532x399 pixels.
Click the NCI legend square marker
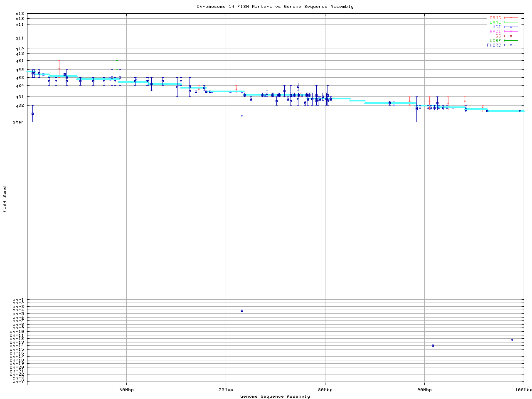(x=511, y=27)
